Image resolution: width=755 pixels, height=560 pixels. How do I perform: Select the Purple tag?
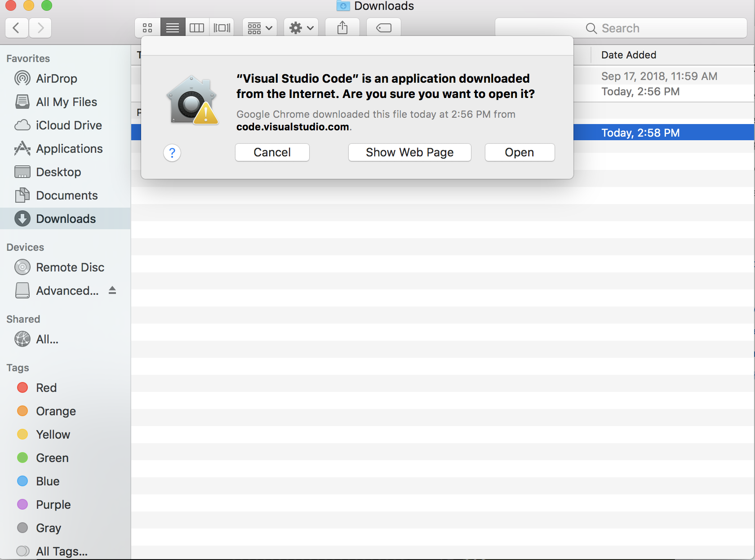[x=65, y=505]
